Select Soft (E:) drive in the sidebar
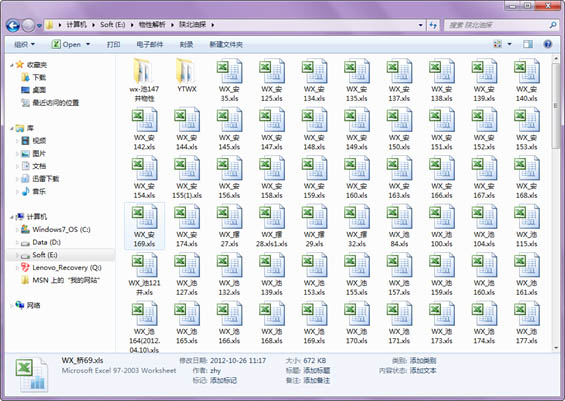This screenshot has height=401, width=565. 39,255
